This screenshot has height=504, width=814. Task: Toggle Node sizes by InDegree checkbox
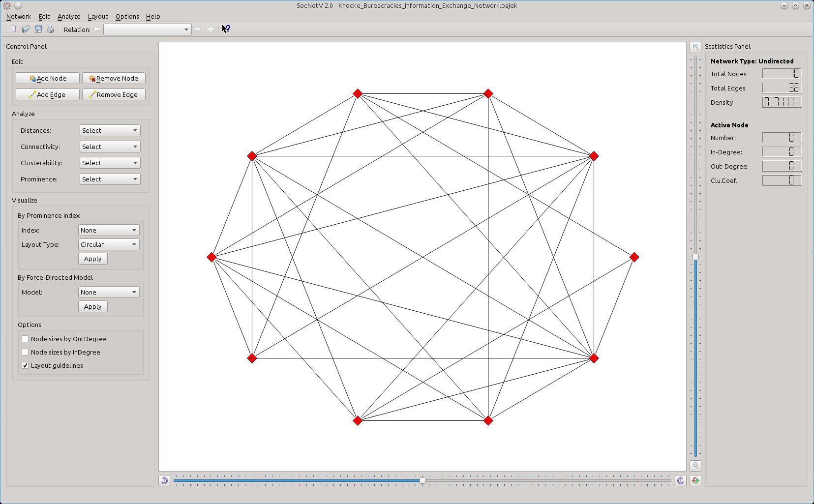click(x=25, y=352)
